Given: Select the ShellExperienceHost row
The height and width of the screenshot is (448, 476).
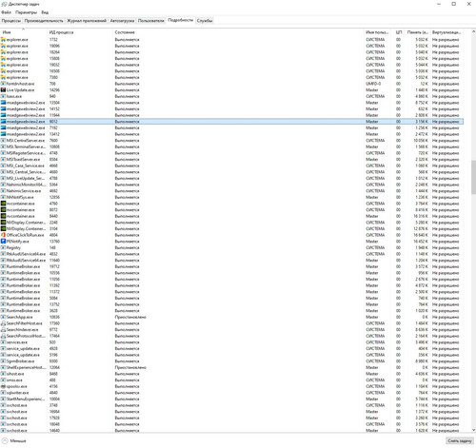Looking at the screenshot, I should [231, 367].
